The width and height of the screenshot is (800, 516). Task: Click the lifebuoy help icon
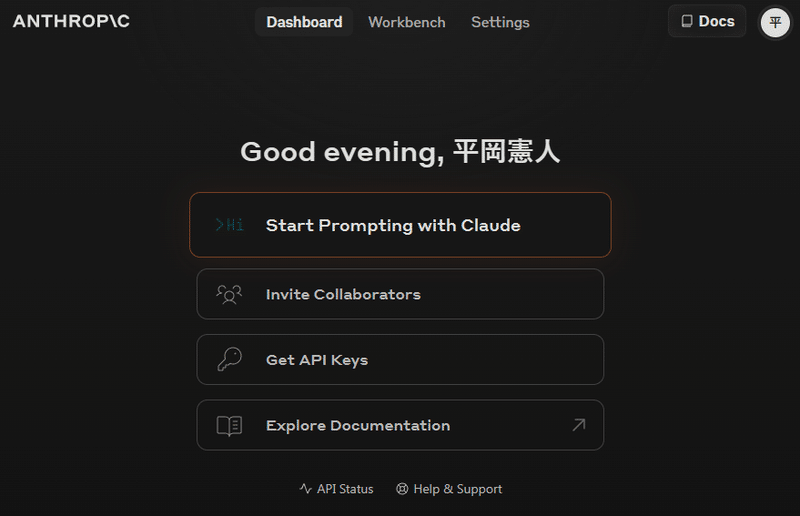coord(402,489)
